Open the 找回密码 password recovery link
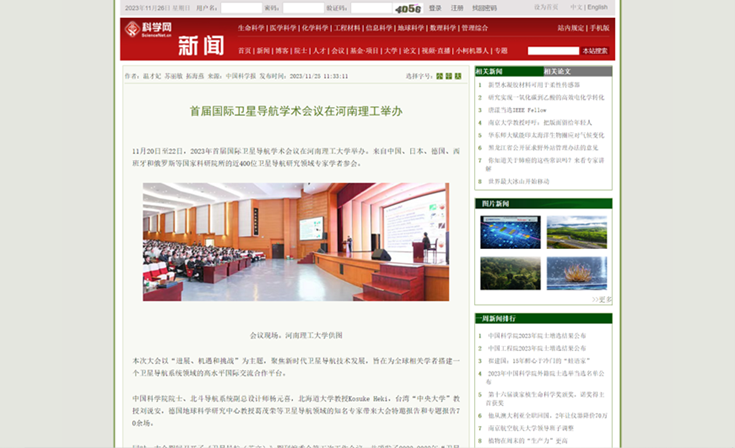The height and width of the screenshot is (448, 735). (485, 8)
